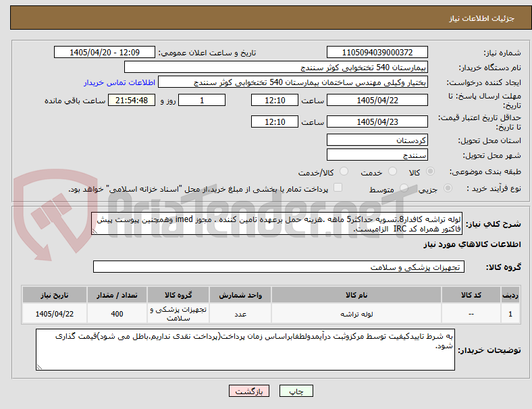Viewport: 532px width, 409px height.
Task: Select the متوسط purchase type radio
Action: [404, 188]
